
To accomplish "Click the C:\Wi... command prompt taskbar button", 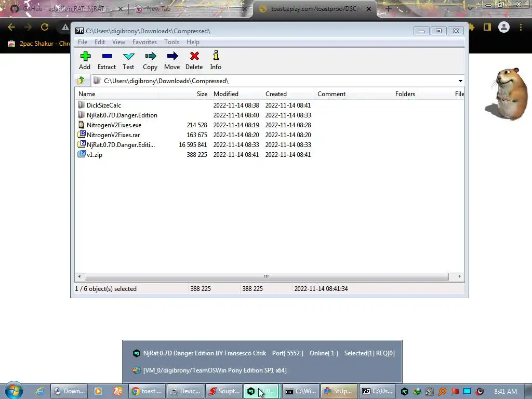I will click(301, 391).
